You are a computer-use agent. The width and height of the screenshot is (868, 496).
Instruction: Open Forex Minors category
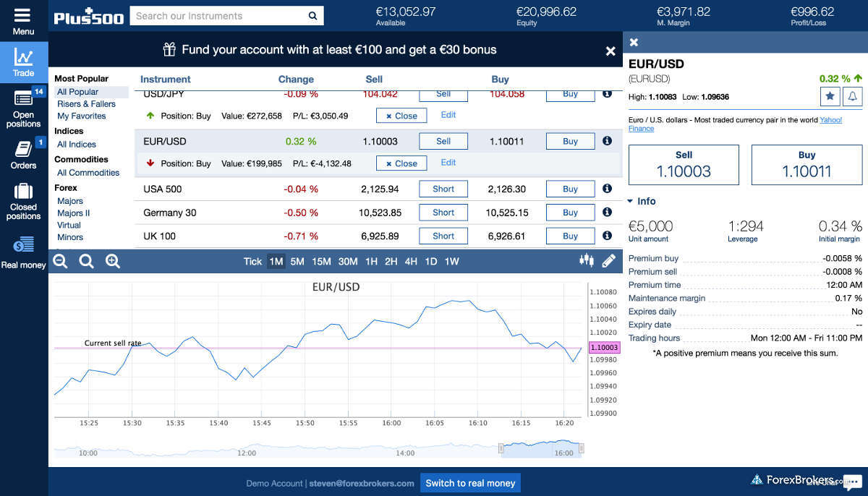tap(70, 237)
